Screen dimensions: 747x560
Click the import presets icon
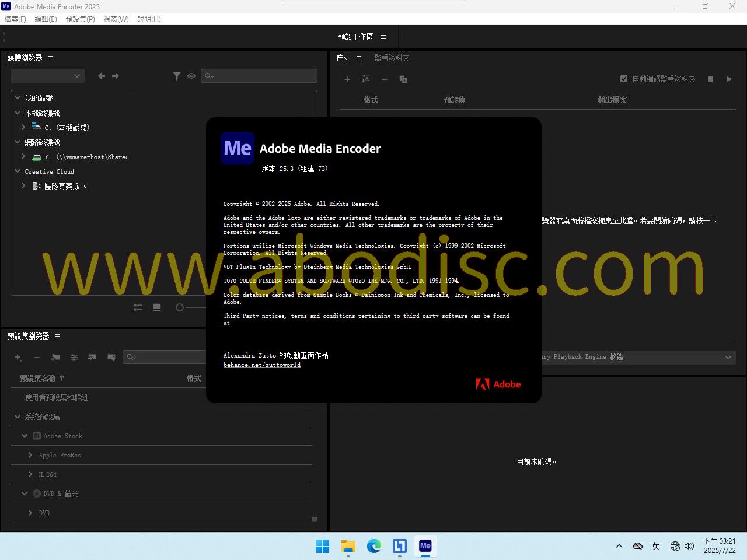[92, 357]
